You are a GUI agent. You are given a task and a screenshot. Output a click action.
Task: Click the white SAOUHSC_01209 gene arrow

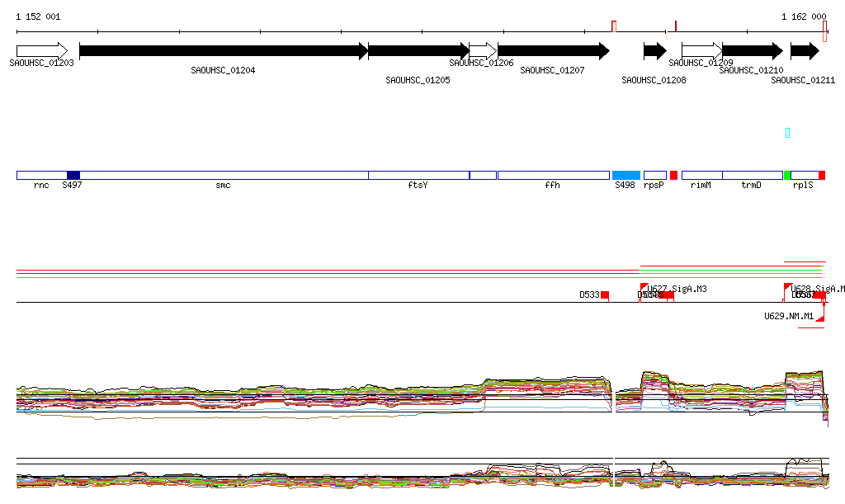(x=701, y=51)
